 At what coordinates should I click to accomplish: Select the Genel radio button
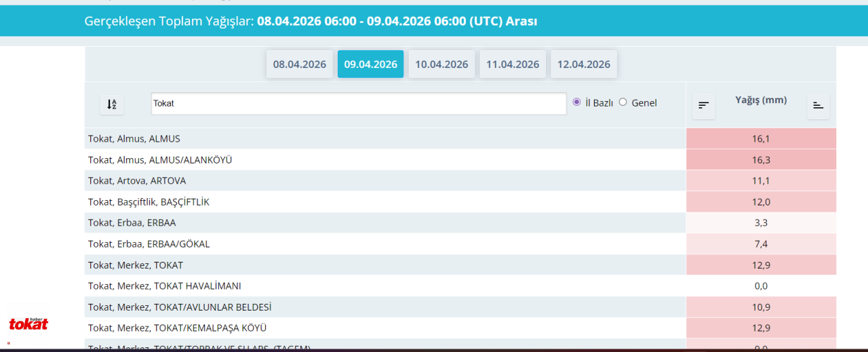(623, 102)
